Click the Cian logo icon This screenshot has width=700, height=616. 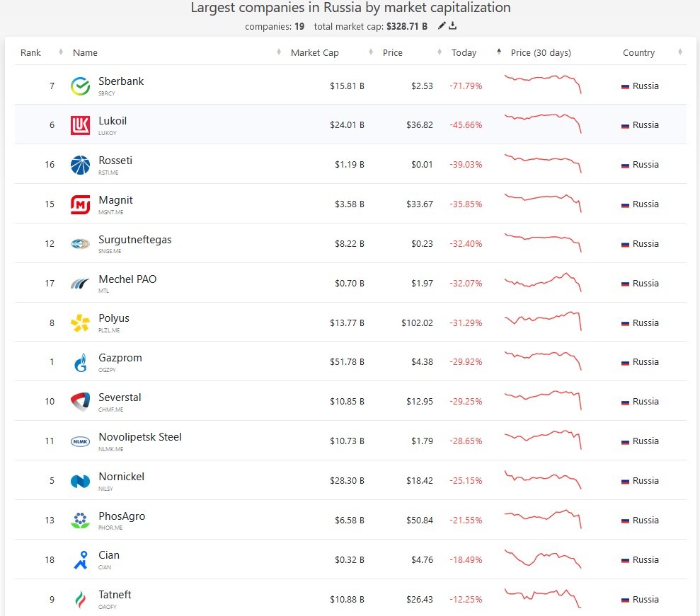[x=81, y=560]
